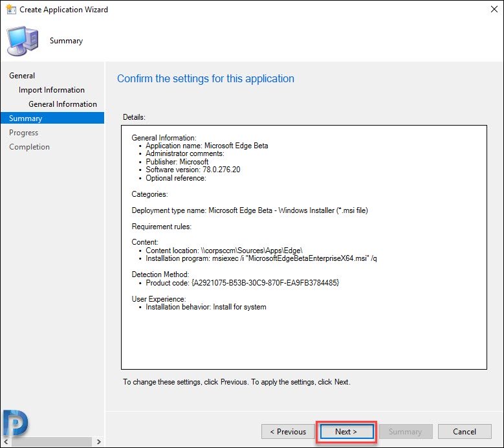Click the Administrator comments line
The image size is (504, 448).
tap(185, 153)
